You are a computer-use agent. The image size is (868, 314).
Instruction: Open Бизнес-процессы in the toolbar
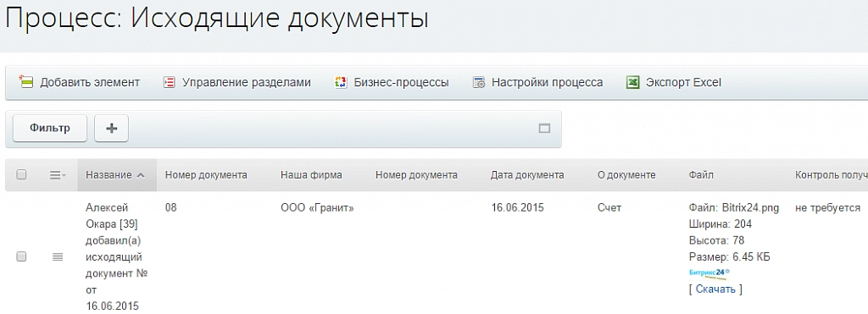tap(392, 82)
